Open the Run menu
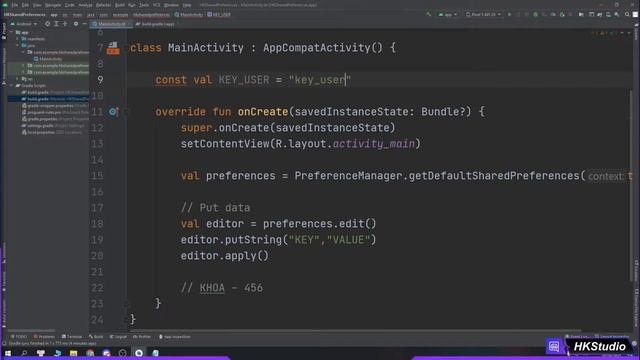640x360 pixels. 131,5
